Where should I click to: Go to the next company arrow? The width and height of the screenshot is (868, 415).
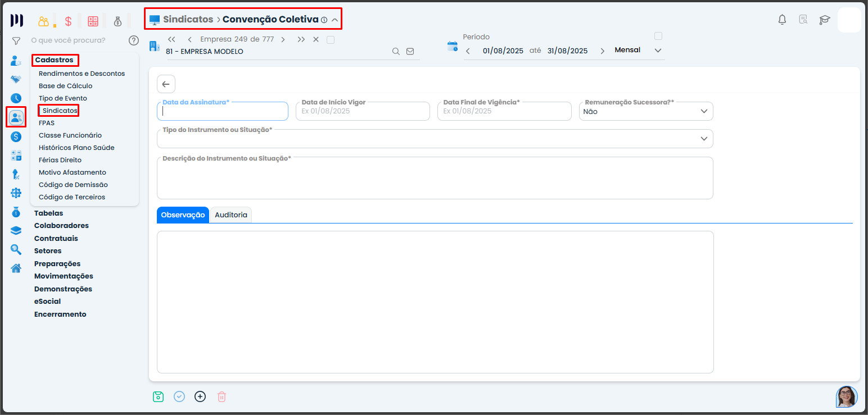tap(283, 39)
